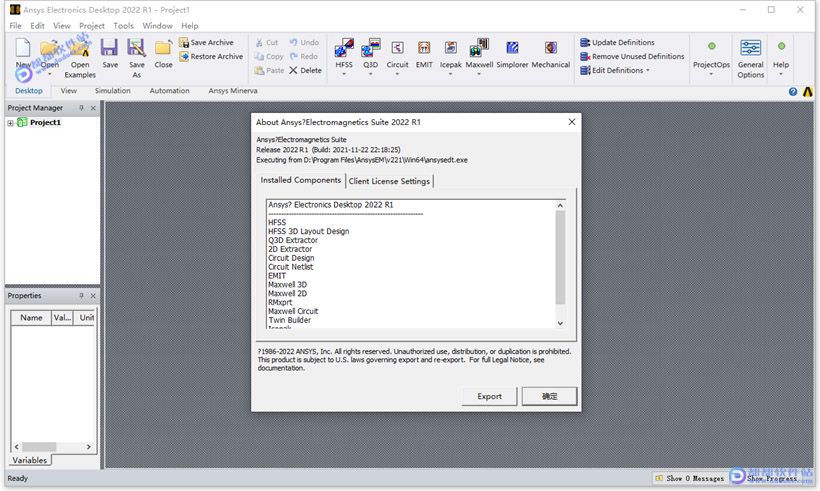820x491 pixels.
Task: Insert an Icepak design via its icon
Action: 451,48
